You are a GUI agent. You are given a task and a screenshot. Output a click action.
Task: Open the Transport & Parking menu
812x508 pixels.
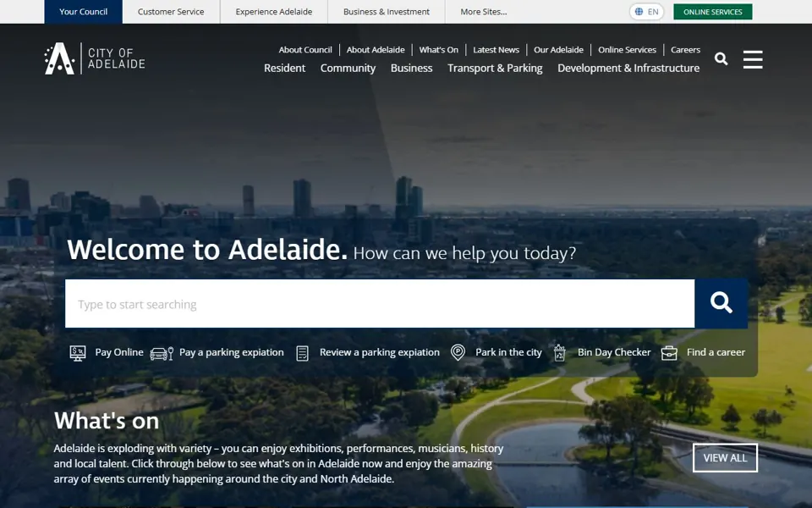click(495, 68)
